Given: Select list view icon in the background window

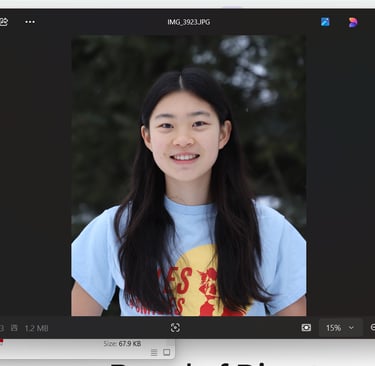Looking at the screenshot, I should [154, 352].
